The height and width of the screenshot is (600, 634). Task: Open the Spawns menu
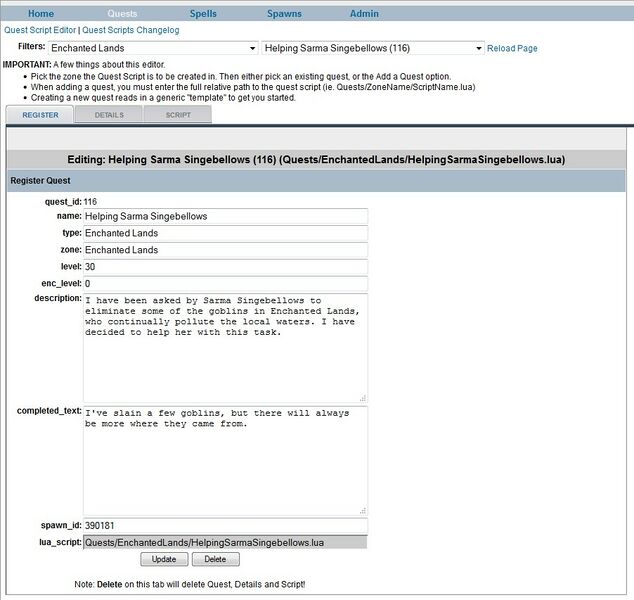(x=284, y=14)
